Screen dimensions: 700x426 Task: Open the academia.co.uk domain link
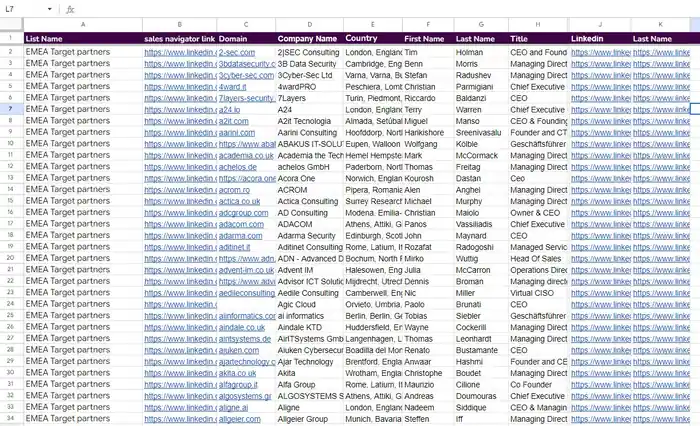tap(246, 156)
